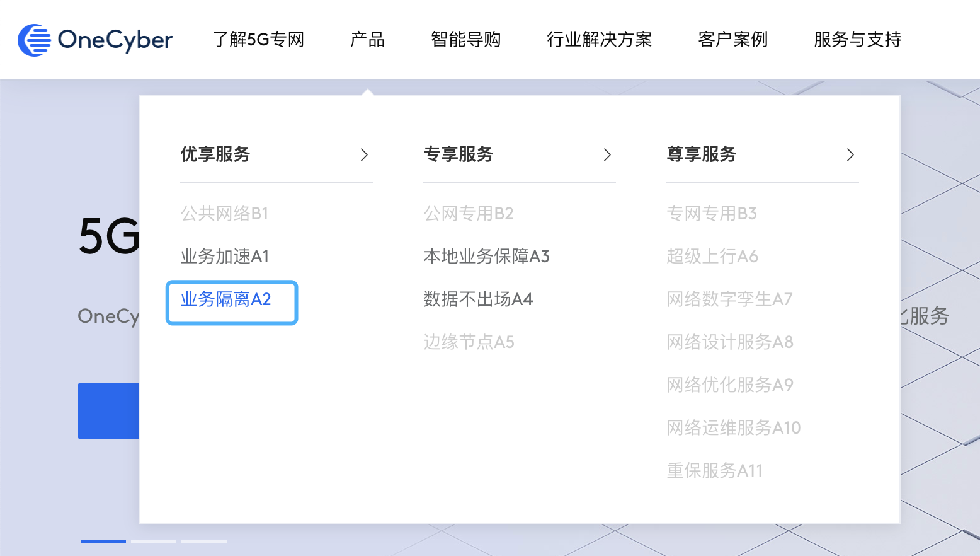The width and height of the screenshot is (980, 556).
Task: Click the blue hero banner button
Action: 108,410
